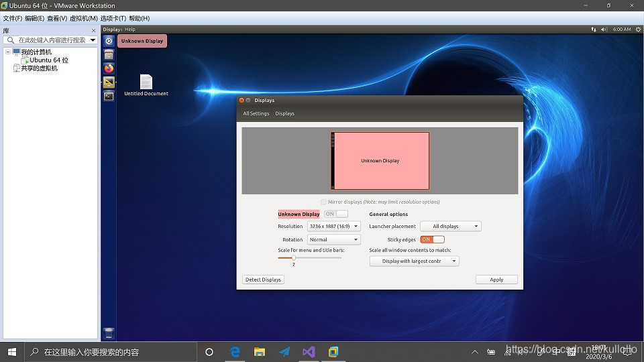
Task: Collapse the 我的计算机 tree node
Action: click(8, 52)
